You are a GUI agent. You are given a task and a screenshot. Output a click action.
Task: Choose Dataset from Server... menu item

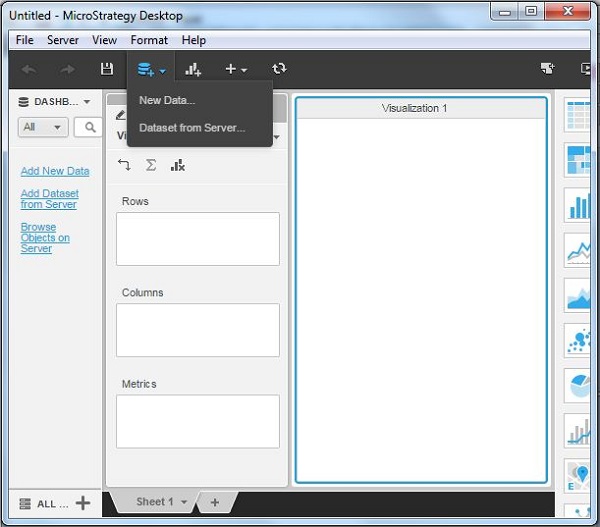coord(192,128)
